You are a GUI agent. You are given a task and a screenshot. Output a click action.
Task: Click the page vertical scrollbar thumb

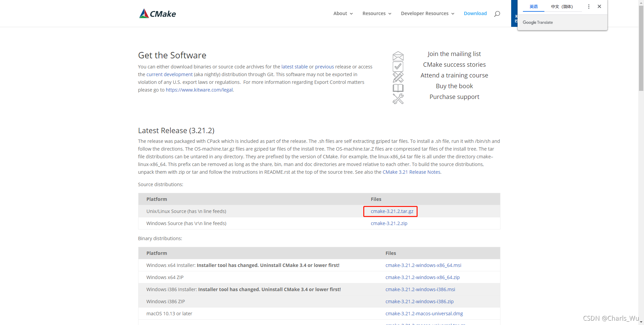[x=641, y=48]
